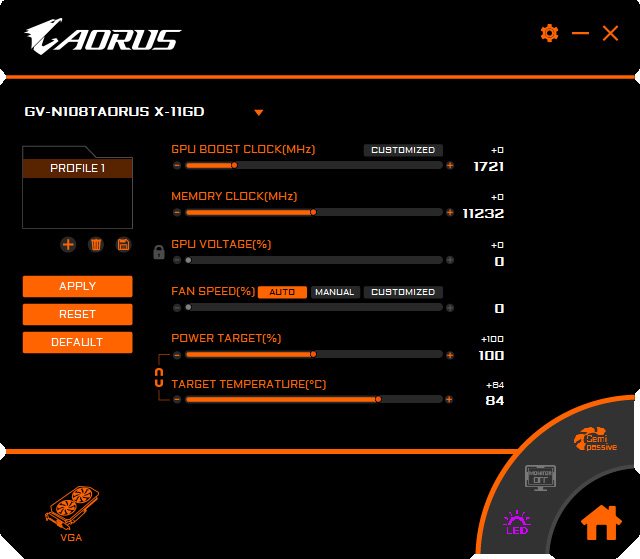This screenshot has height=559, width=640.
Task: Decrease Target Temperature with minus icon
Action: pos(177,399)
